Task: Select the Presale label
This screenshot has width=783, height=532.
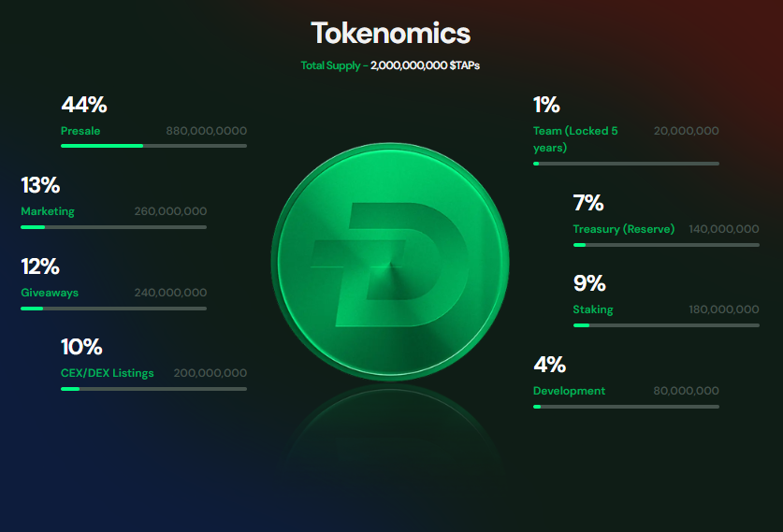Action: tap(80, 131)
